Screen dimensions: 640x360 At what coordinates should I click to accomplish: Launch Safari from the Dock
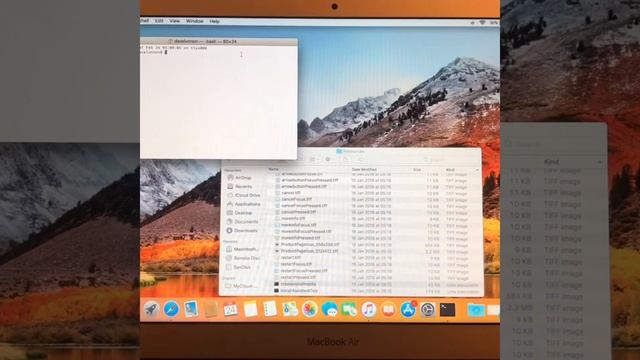point(171,309)
